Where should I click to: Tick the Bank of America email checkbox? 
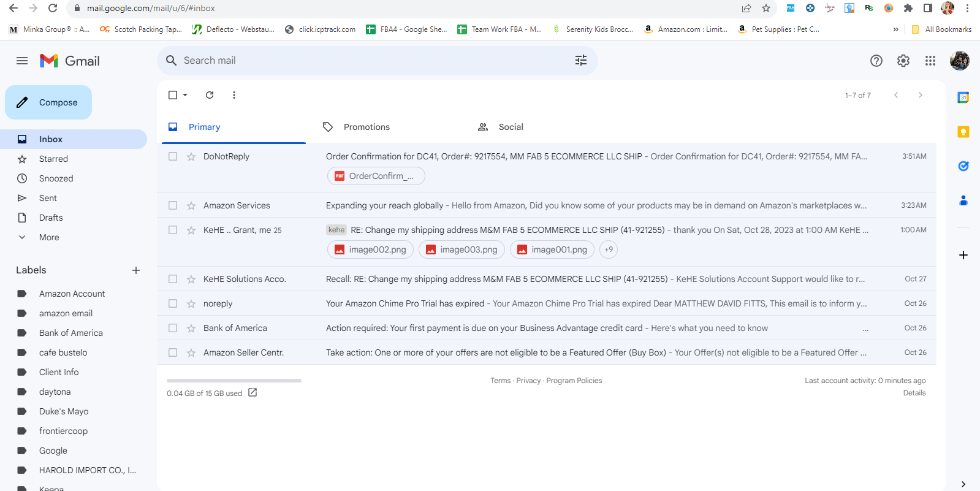pyautogui.click(x=173, y=328)
